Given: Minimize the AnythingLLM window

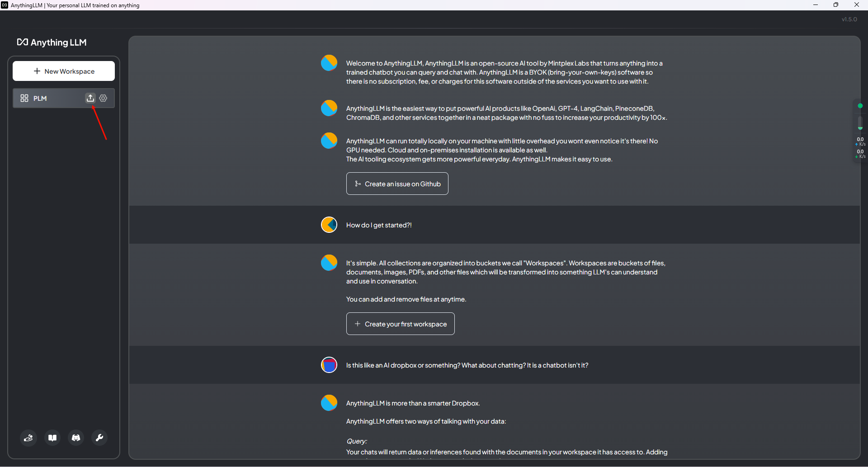Looking at the screenshot, I should coord(816,5).
